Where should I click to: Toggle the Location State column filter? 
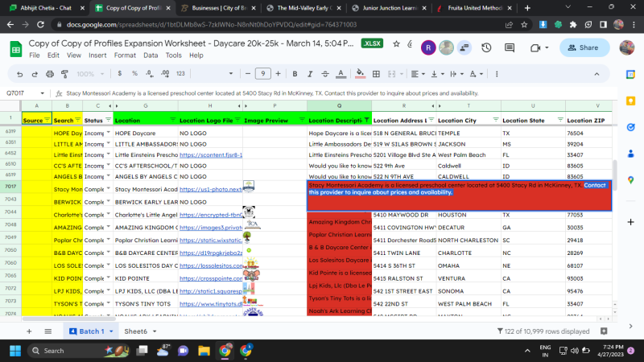[560, 120]
